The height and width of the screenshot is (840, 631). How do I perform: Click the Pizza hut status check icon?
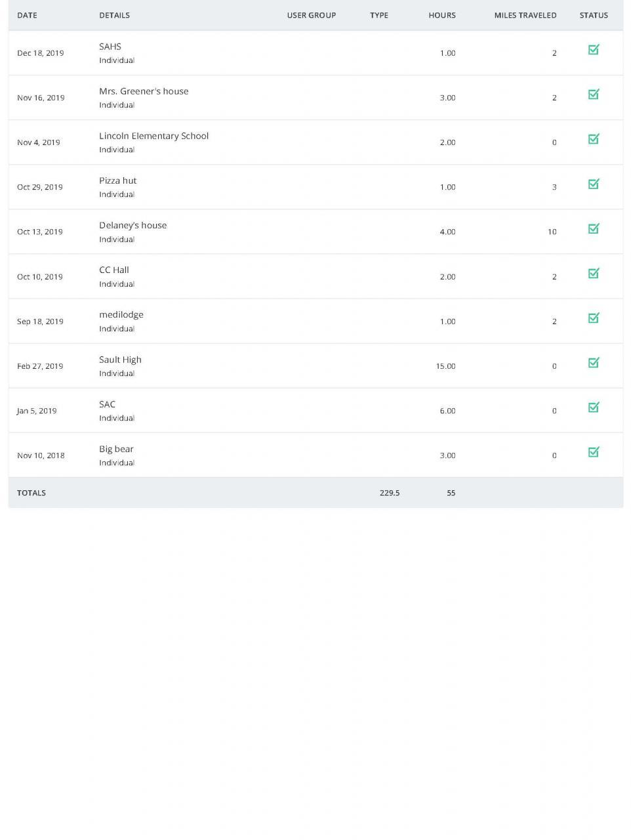pyautogui.click(x=594, y=184)
